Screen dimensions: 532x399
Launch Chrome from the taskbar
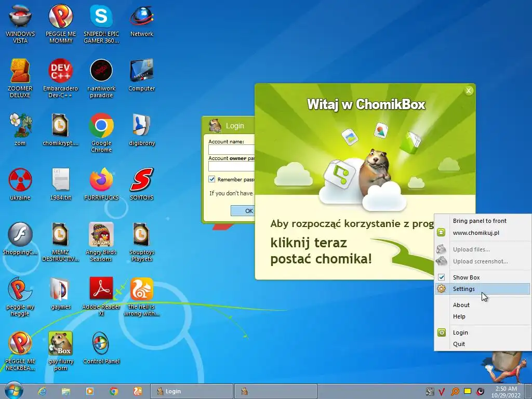(x=114, y=391)
